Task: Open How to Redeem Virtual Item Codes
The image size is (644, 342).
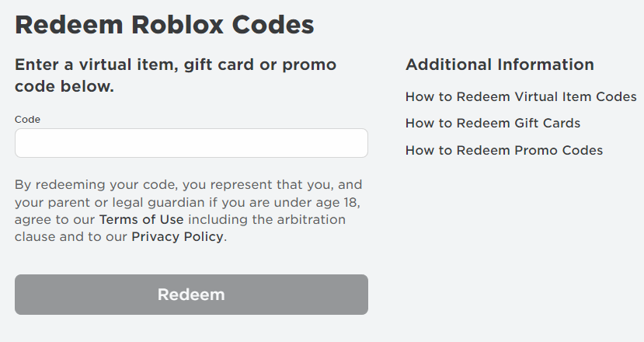Action: click(520, 96)
